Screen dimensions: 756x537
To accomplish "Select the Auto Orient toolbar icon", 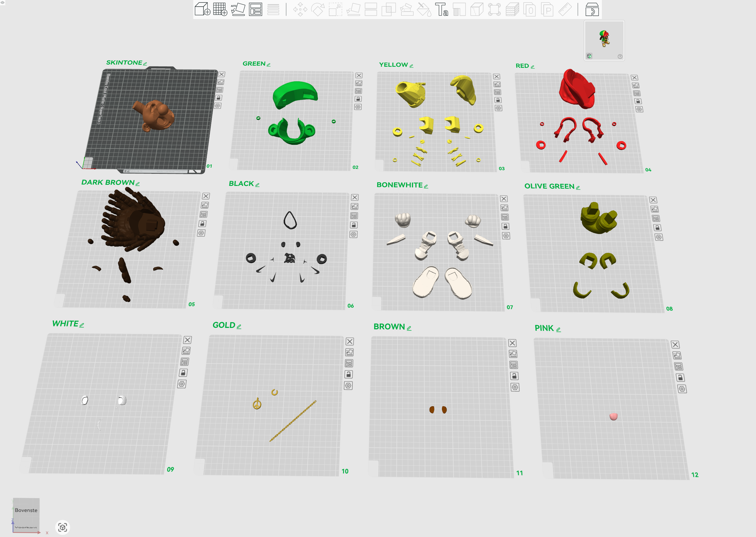I will [x=238, y=9].
